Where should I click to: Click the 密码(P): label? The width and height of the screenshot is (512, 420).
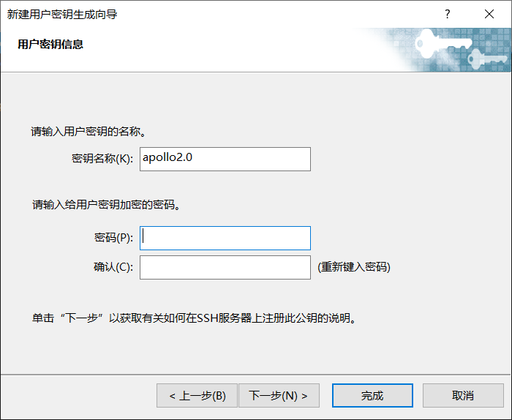coord(113,238)
